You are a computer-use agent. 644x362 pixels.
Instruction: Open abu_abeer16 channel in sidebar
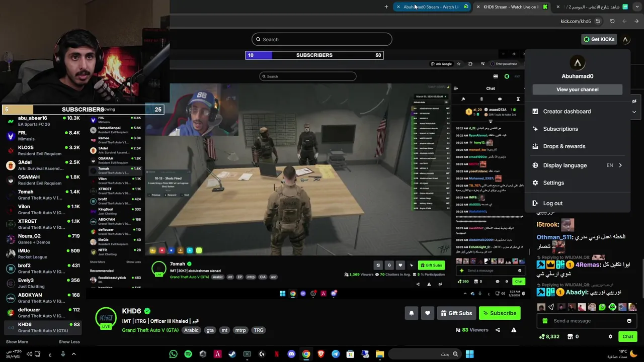click(x=42, y=121)
